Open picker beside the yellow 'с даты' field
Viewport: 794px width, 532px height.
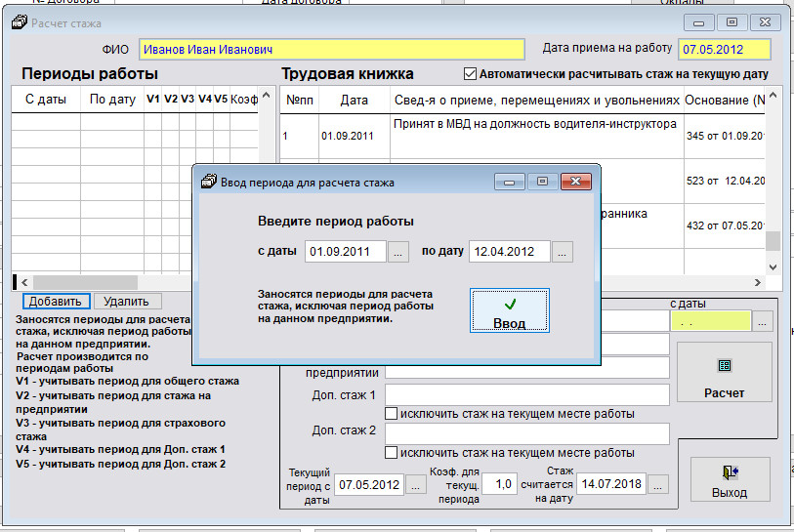pos(764,321)
